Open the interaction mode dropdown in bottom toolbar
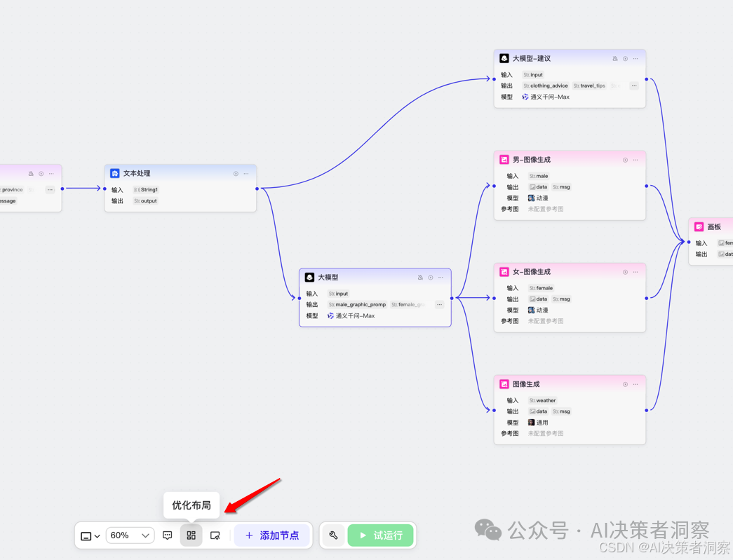 (x=90, y=536)
